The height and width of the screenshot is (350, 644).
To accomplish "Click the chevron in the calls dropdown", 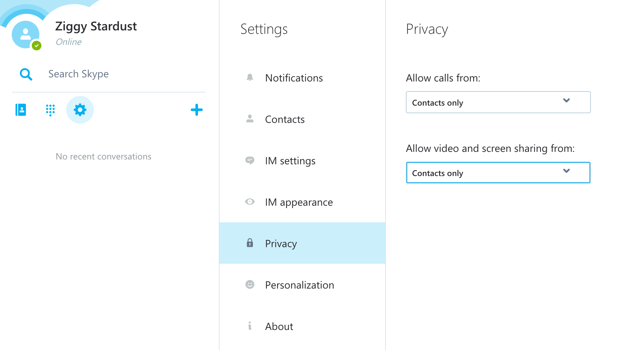I will [566, 100].
